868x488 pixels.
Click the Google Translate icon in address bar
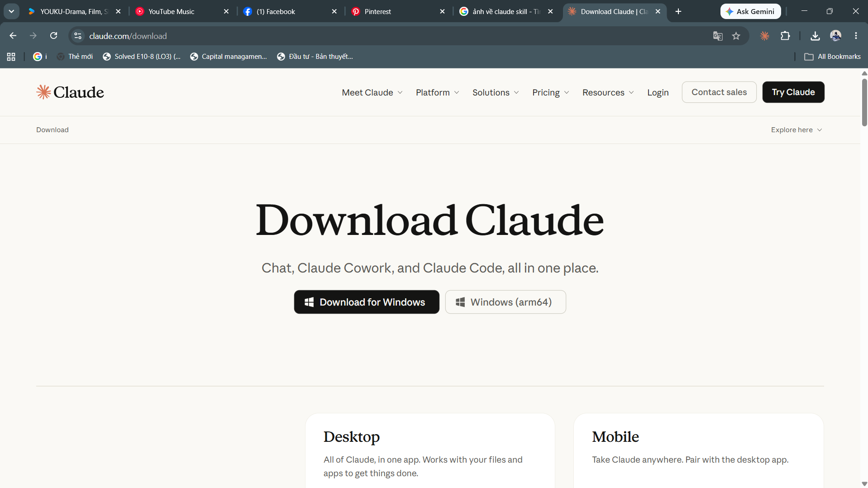pos(718,36)
